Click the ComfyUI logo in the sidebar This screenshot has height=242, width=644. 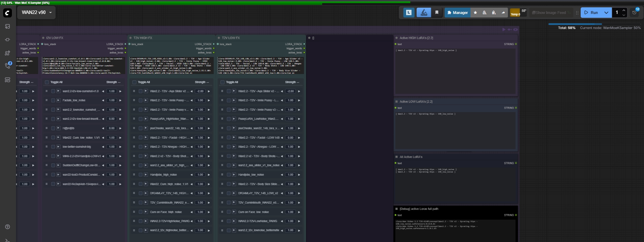tap(7, 13)
